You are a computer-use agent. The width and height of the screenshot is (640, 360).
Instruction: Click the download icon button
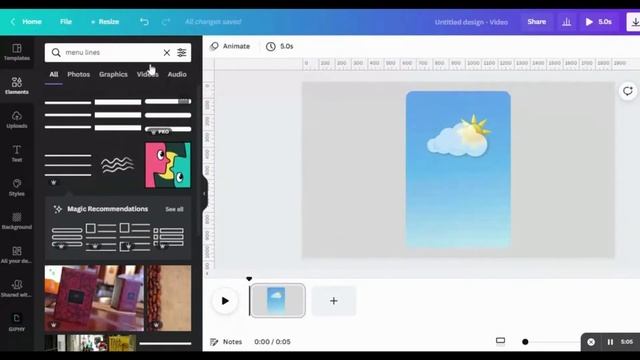click(x=634, y=22)
